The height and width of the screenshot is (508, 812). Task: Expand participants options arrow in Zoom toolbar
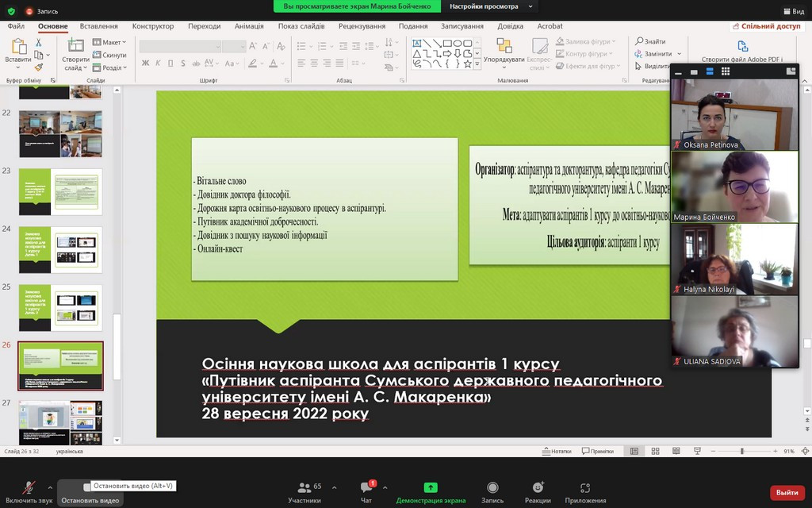(334, 488)
